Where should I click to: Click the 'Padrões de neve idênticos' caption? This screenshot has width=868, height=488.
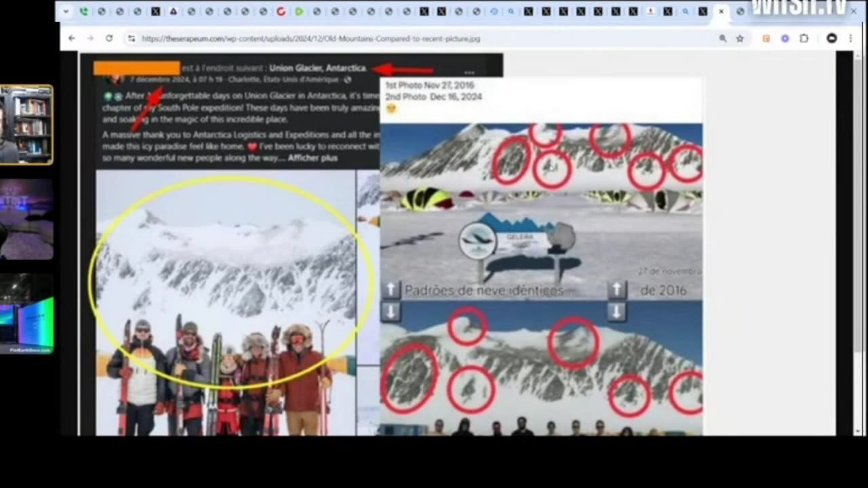[x=484, y=291]
